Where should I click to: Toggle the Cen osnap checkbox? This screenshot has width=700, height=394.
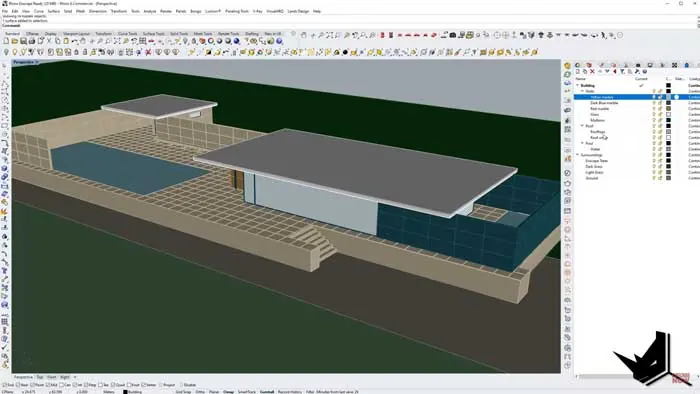point(62,385)
